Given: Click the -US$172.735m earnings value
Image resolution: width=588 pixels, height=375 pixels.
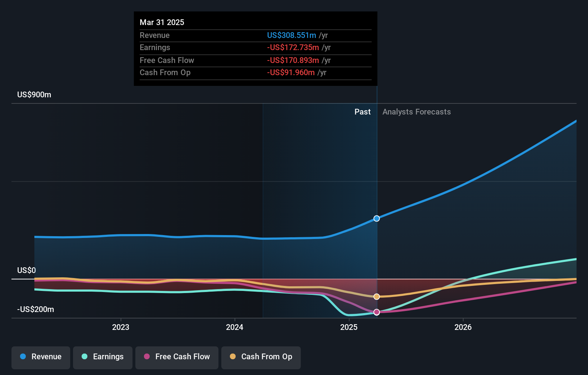Looking at the screenshot, I should (x=293, y=47).
